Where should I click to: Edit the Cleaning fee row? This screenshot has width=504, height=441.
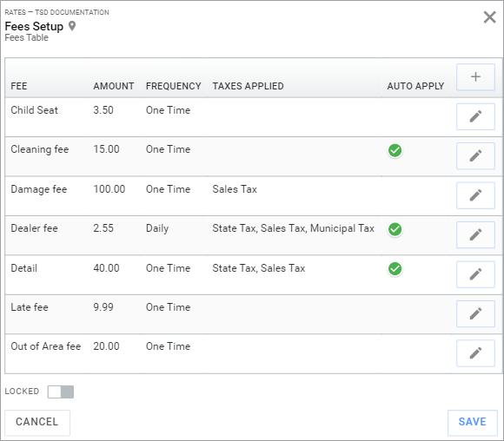coord(475,155)
